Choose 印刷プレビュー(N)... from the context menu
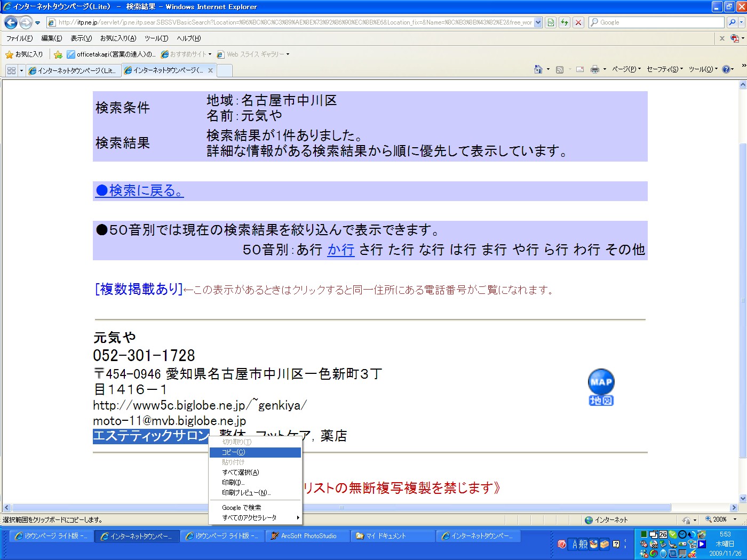Image resolution: width=747 pixels, height=560 pixels. tap(255, 493)
